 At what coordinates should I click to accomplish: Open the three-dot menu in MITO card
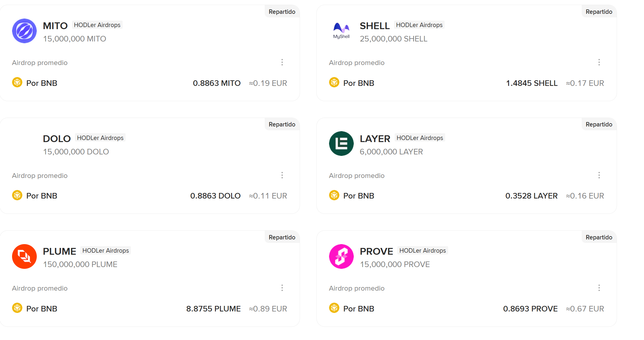click(282, 62)
